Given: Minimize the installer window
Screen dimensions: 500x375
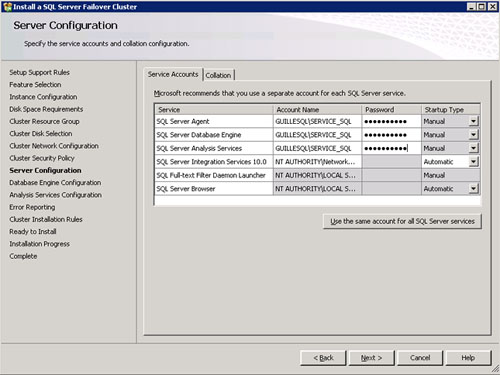Looking at the screenshot, I should pos(472,7).
